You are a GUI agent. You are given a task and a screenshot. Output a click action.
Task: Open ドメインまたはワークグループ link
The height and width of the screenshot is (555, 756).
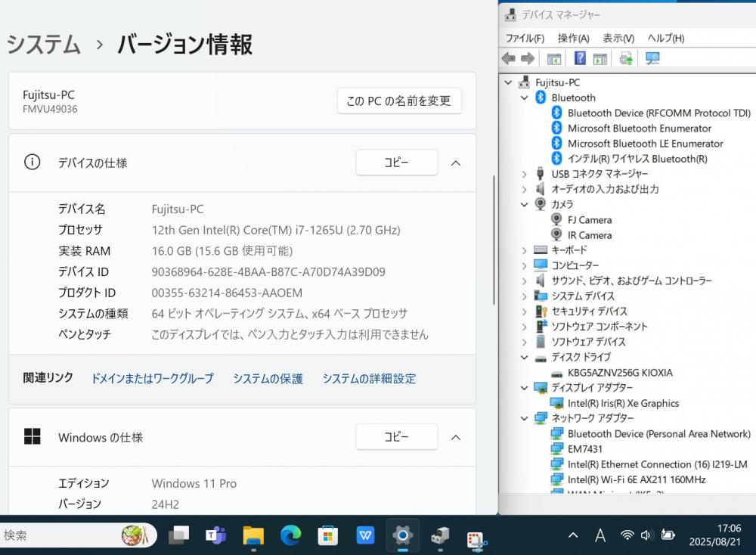click(153, 379)
